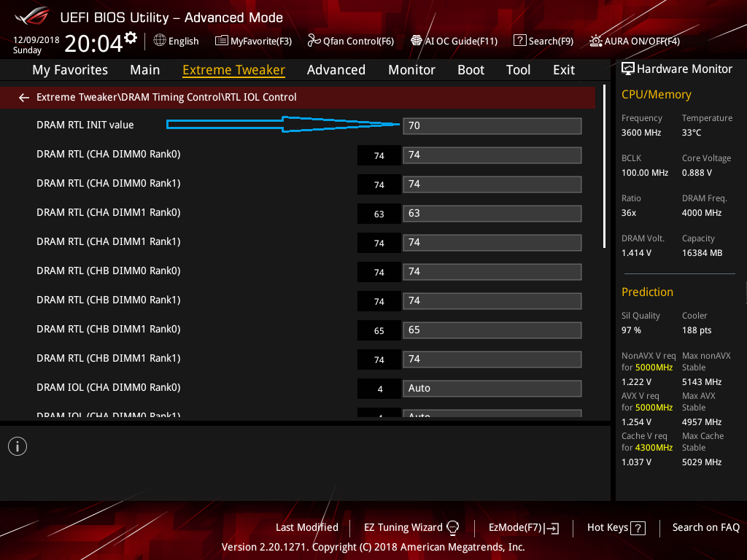Click the Core Voltage 0.888 V reading
Screen dimensions: 747x560
[x=697, y=173]
